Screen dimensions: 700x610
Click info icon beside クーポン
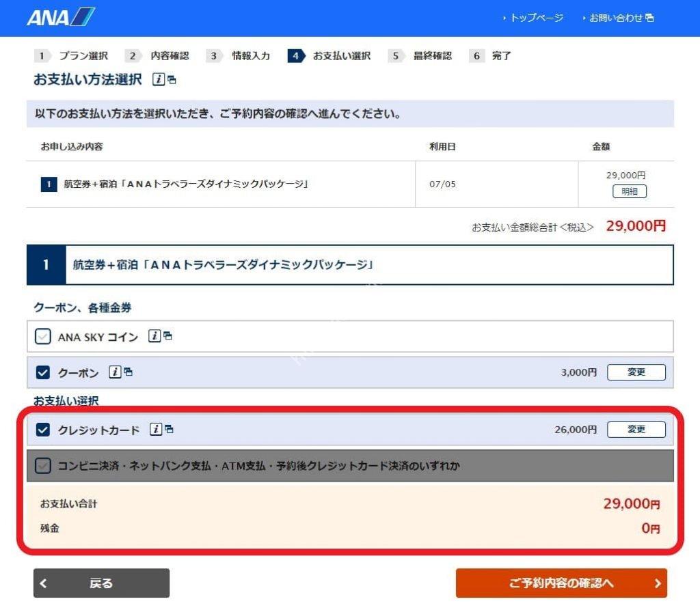point(115,372)
